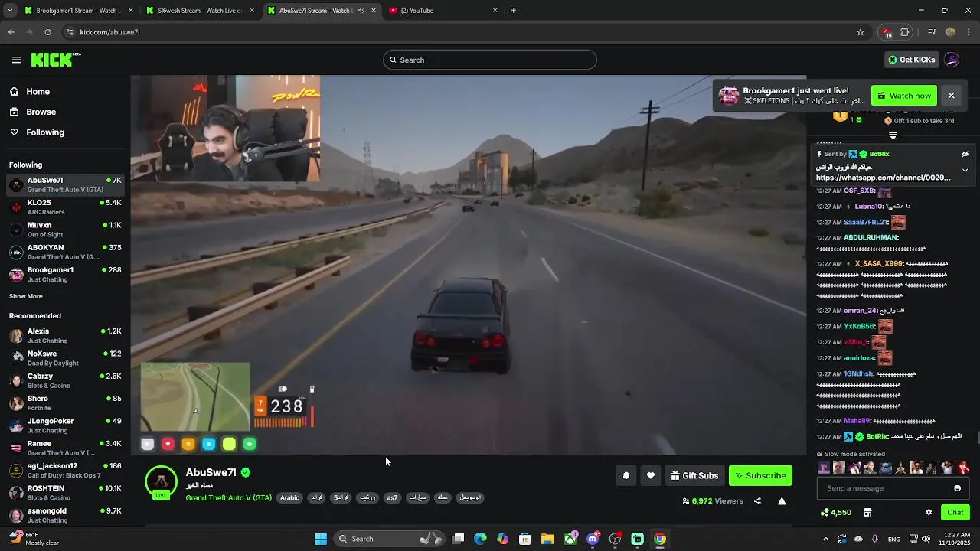Screen dimensions: 980x551
Task: Open File Explorer from taskbar
Action: coord(547,539)
